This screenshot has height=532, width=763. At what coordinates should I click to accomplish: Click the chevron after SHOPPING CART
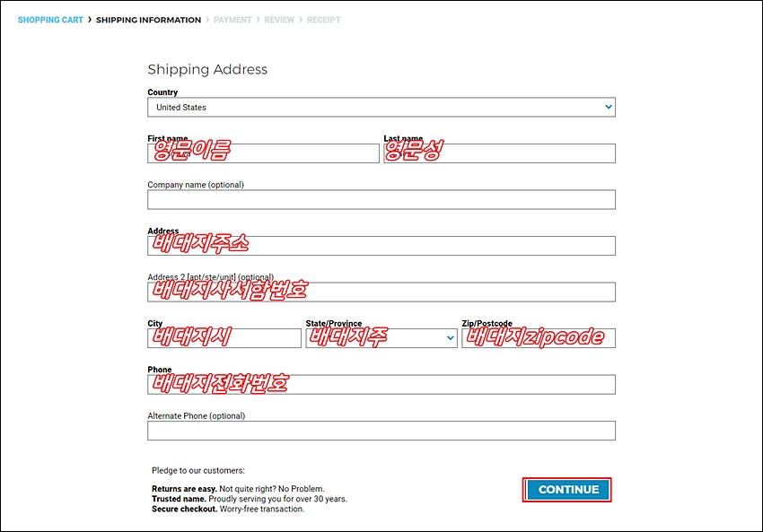click(x=90, y=20)
